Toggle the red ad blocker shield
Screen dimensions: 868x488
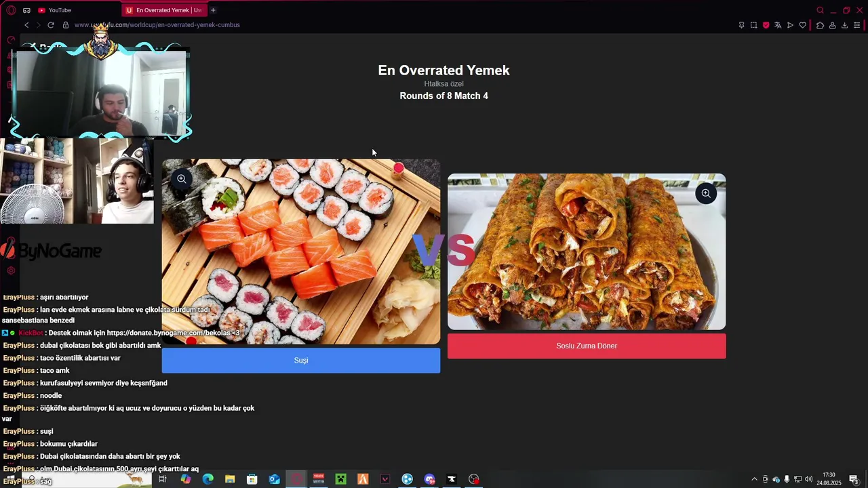[x=766, y=25]
